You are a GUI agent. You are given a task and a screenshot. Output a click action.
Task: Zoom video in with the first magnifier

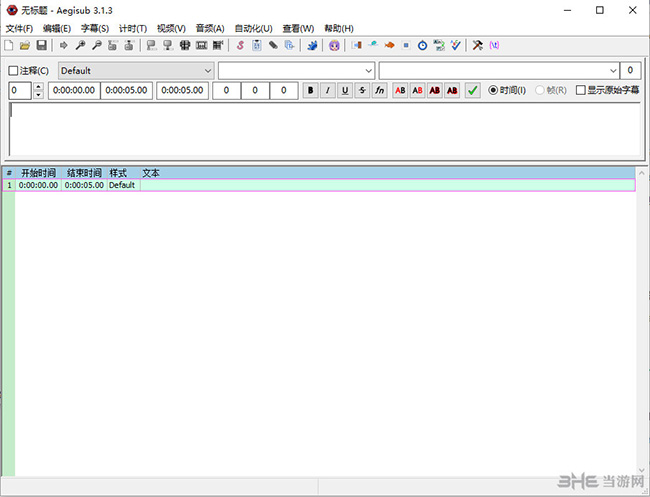click(x=80, y=45)
